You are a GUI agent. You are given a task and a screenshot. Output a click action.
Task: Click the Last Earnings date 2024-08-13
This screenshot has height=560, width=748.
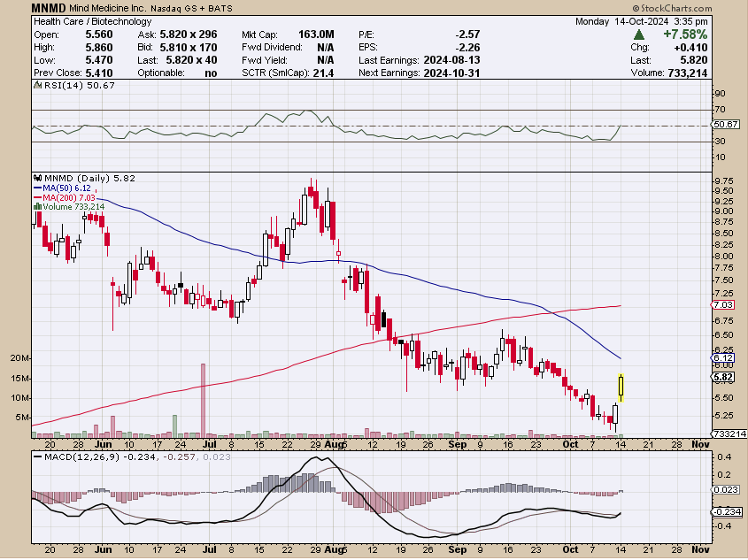451,60
